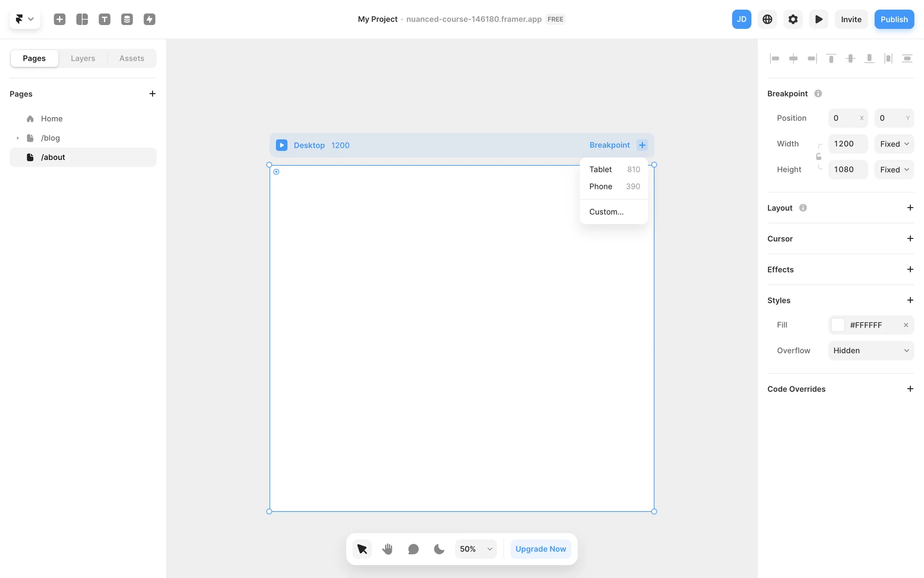Open the 50% zoom level dropdown
This screenshot has height=578, width=924.
(475, 549)
